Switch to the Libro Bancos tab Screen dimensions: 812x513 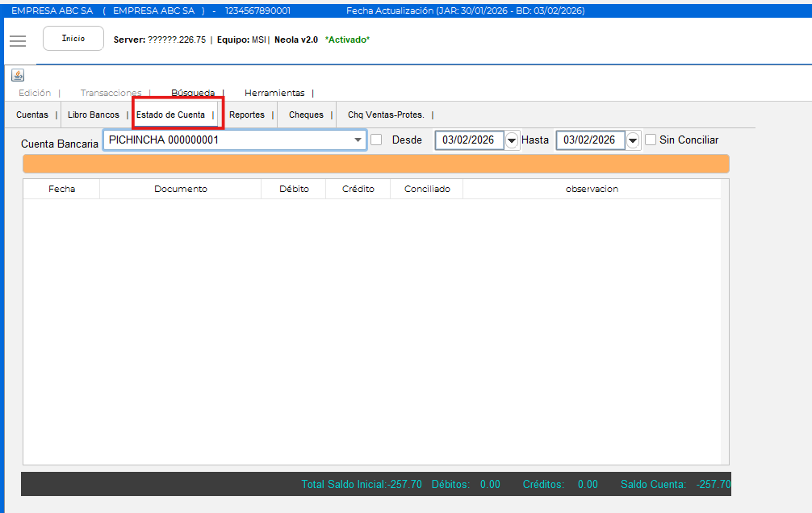click(94, 115)
